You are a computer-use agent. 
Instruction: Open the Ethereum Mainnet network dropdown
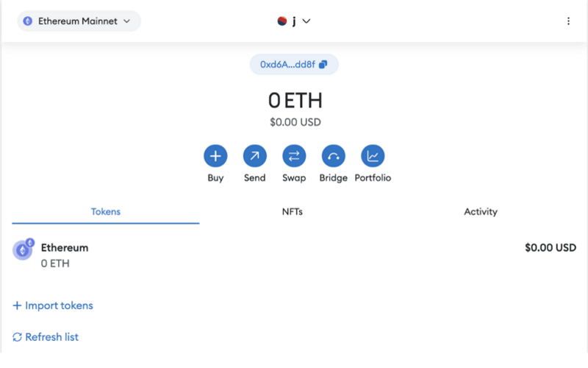point(79,21)
